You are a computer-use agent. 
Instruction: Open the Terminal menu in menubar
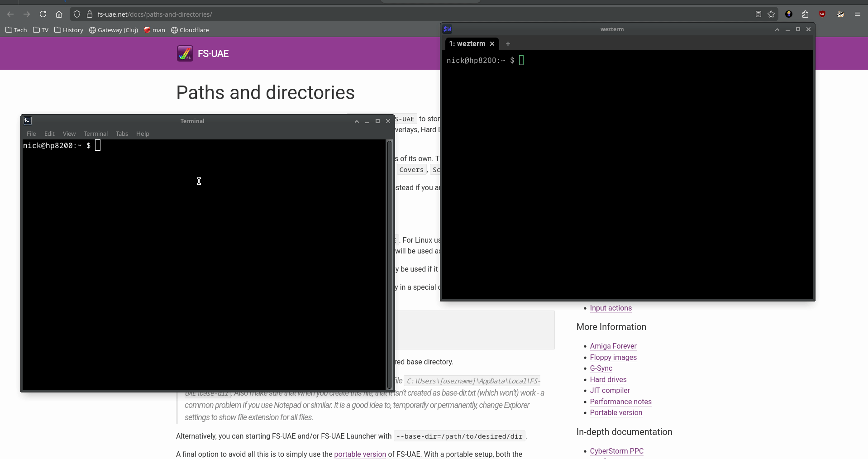click(x=95, y=134)
